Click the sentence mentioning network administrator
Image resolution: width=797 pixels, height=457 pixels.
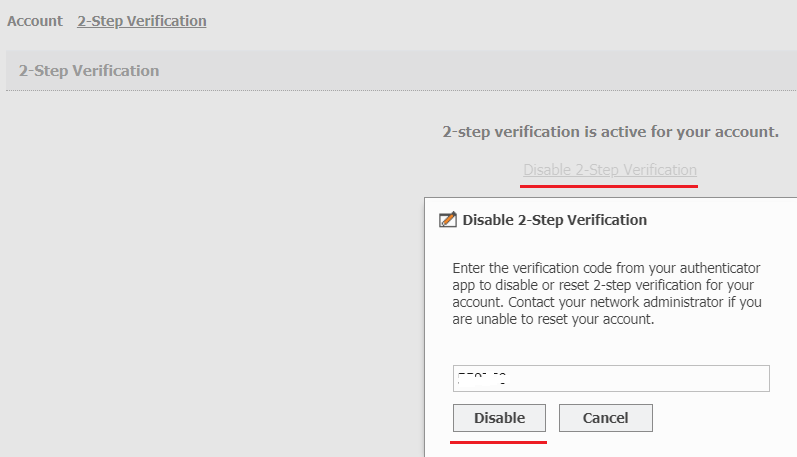point(607,311)
